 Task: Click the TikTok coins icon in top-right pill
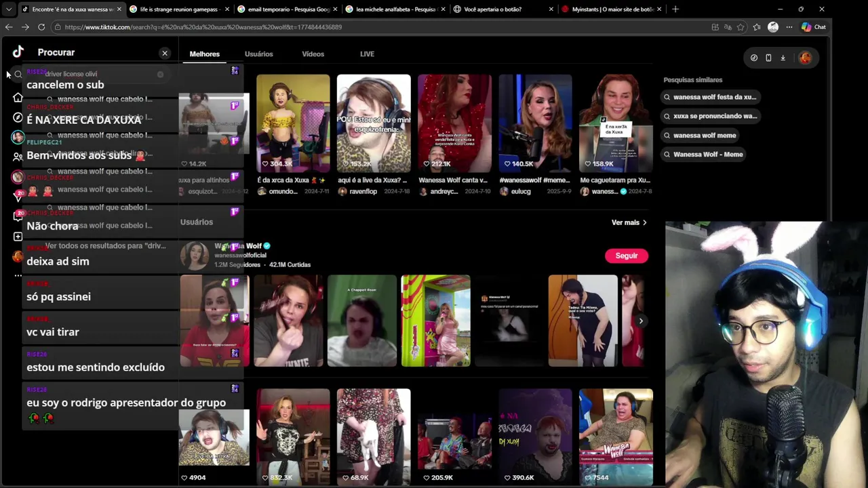tap(754, 58)
